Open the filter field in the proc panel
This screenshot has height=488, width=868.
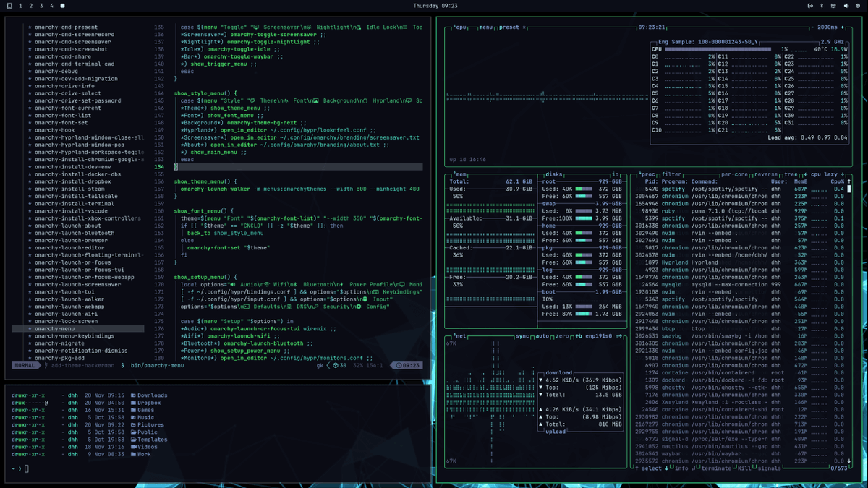click(671, 175)
